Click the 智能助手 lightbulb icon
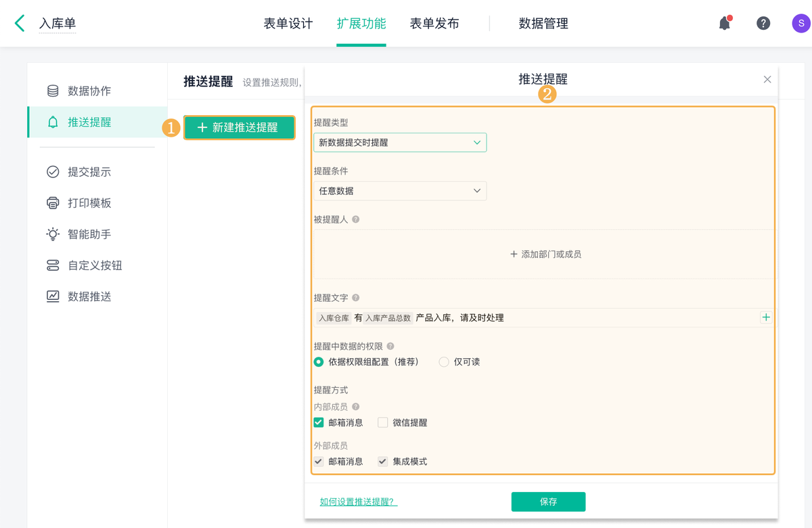Image resolution: width=812 pixels, height=528 pixels. point(53,234)
